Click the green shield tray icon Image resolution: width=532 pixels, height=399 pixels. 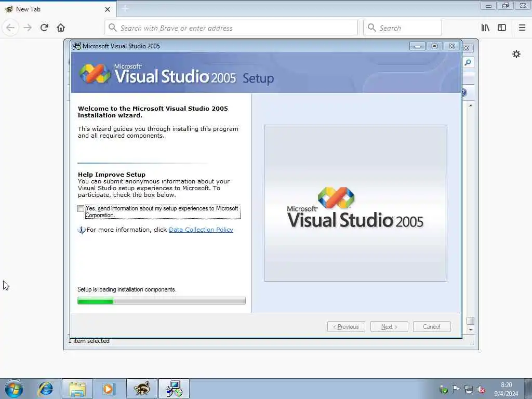[x=443, y=389]
